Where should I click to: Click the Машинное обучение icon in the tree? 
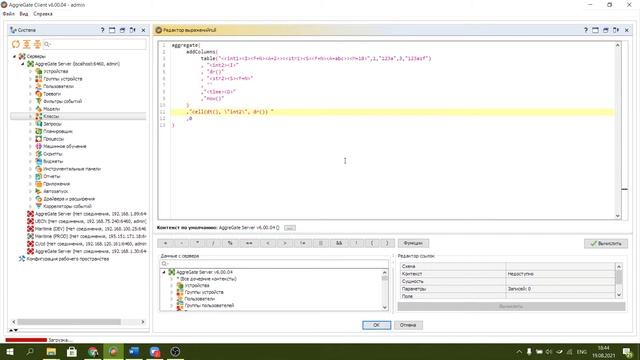click(x=39, y=146)
